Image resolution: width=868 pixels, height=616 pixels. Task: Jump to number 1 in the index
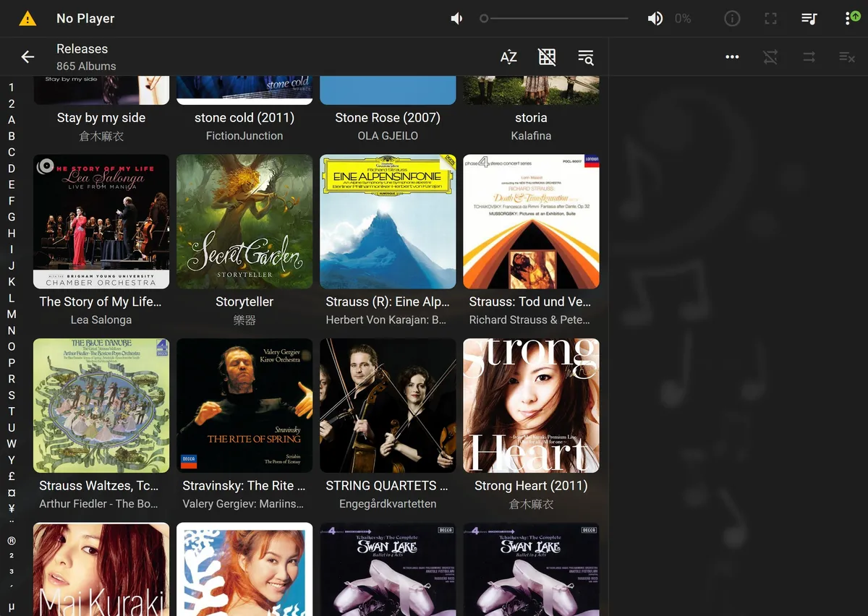tap(12, 87)
